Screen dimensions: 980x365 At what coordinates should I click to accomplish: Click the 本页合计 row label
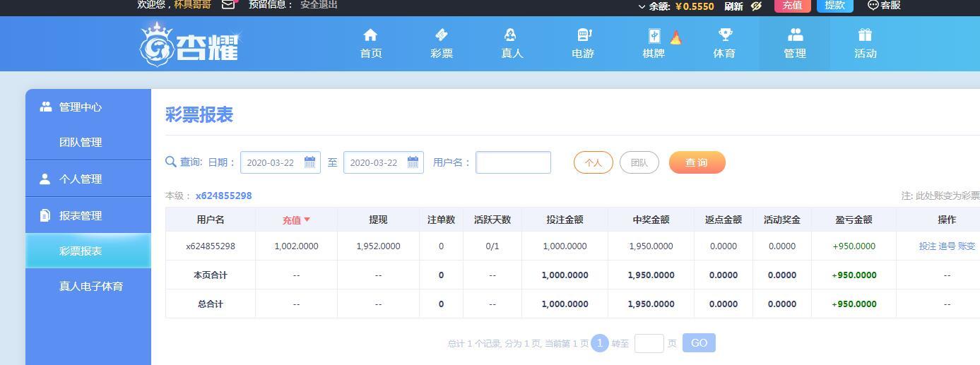(211, 275)
